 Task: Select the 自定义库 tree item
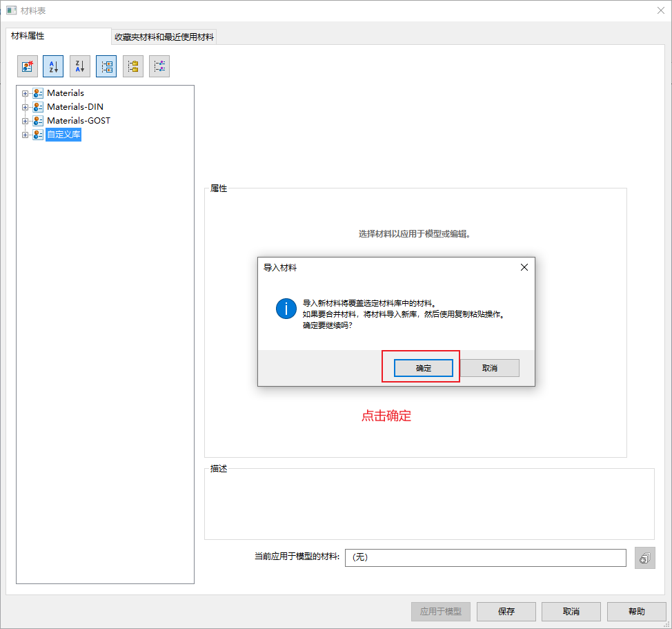63,135
